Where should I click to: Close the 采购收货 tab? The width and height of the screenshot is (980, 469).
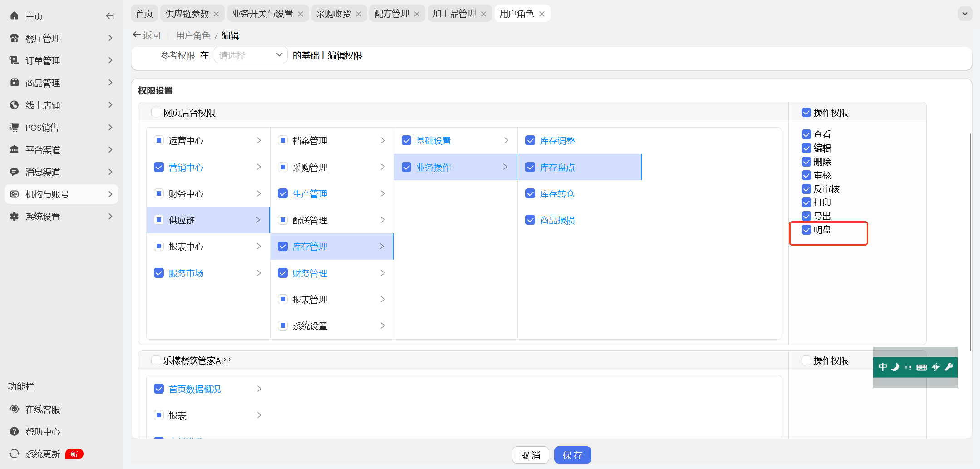[359, 14]
